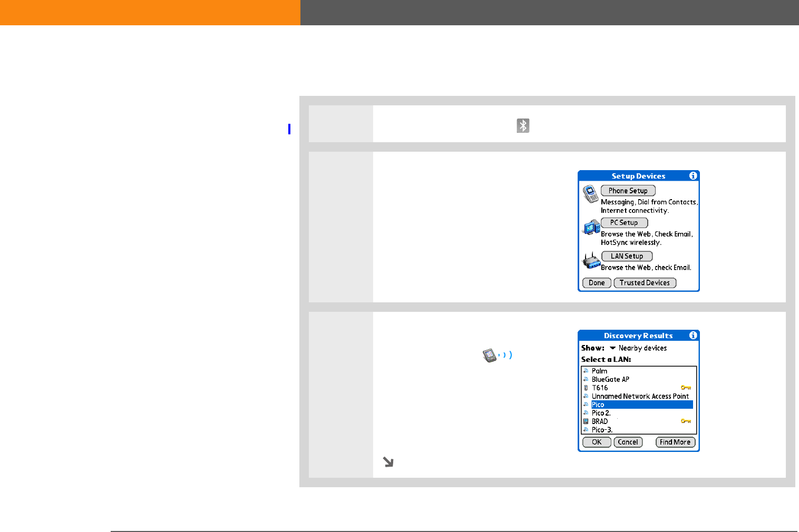Select BlueGate AP in the list
799x532 pixels.
[610, 379]
